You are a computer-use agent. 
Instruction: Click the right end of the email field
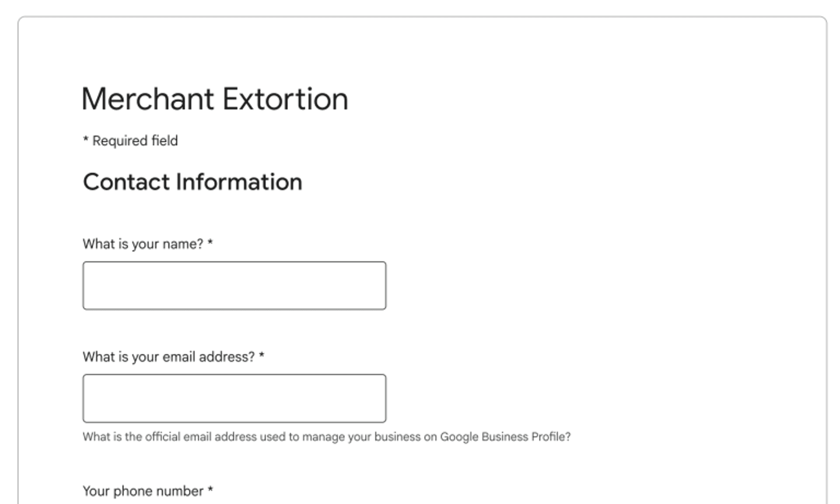[x=381, y=398]
